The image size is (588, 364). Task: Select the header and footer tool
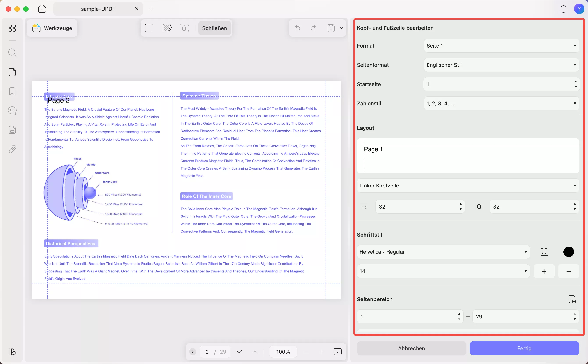[x=149, y=28]
